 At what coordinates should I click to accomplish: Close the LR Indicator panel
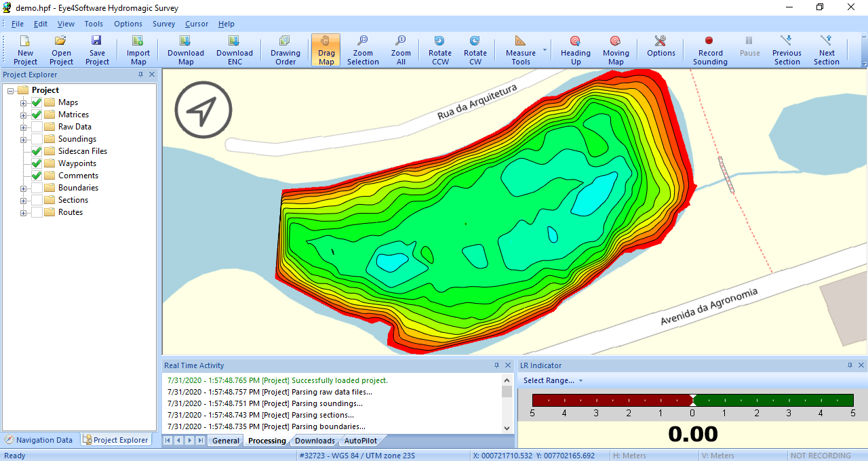[861, 365]
